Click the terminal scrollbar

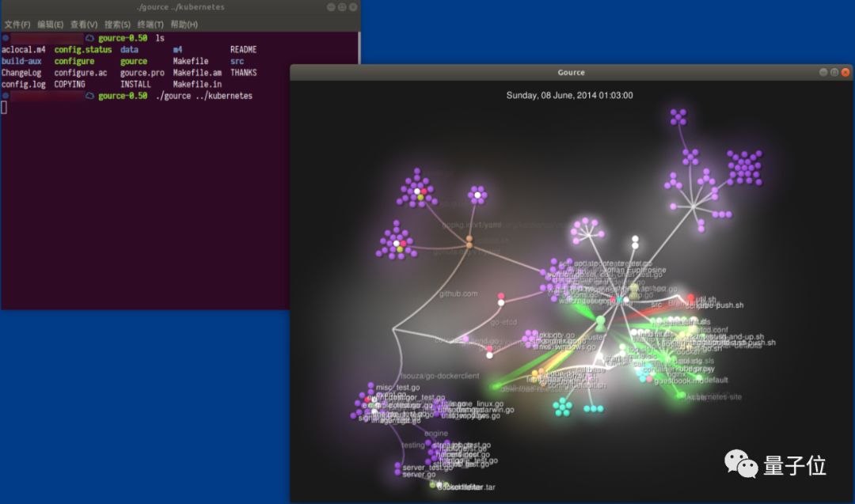359,48
